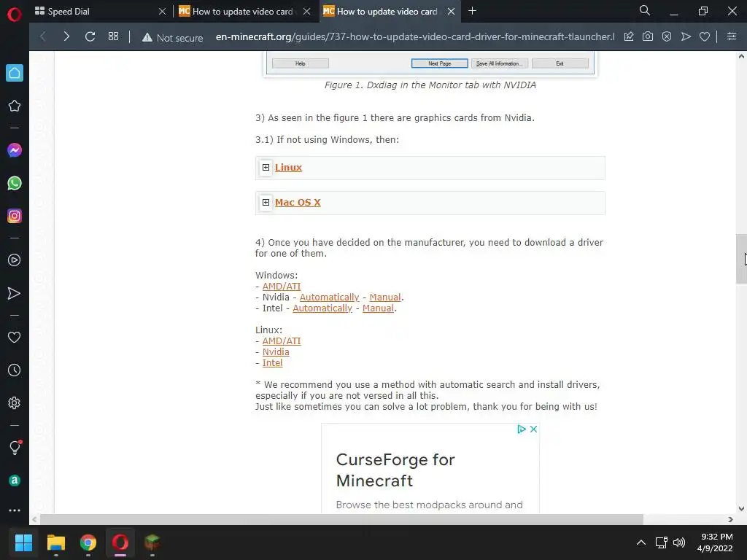Reload the current page
This screenshot has height=560, width=747.
coord(90,36)
